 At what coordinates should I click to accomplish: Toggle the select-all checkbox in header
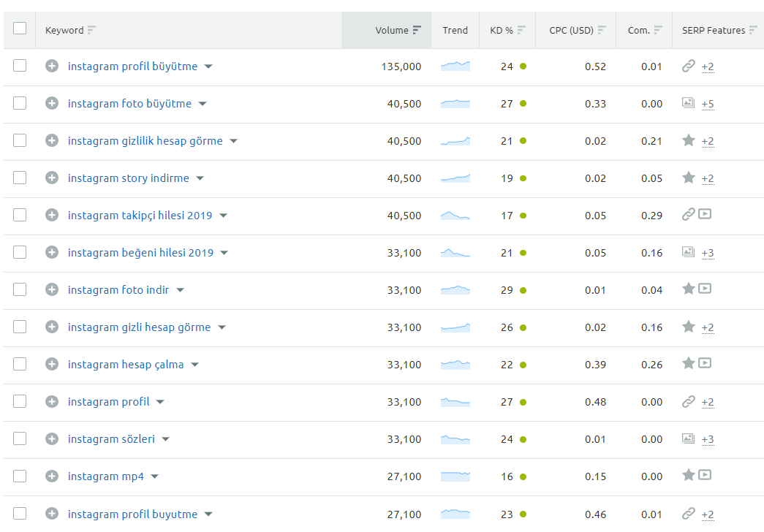(20, 28)
